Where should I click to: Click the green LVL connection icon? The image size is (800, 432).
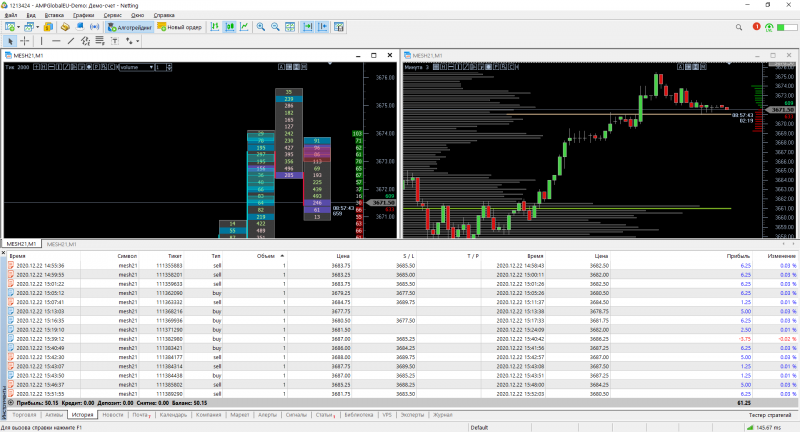tap(769, 27)
